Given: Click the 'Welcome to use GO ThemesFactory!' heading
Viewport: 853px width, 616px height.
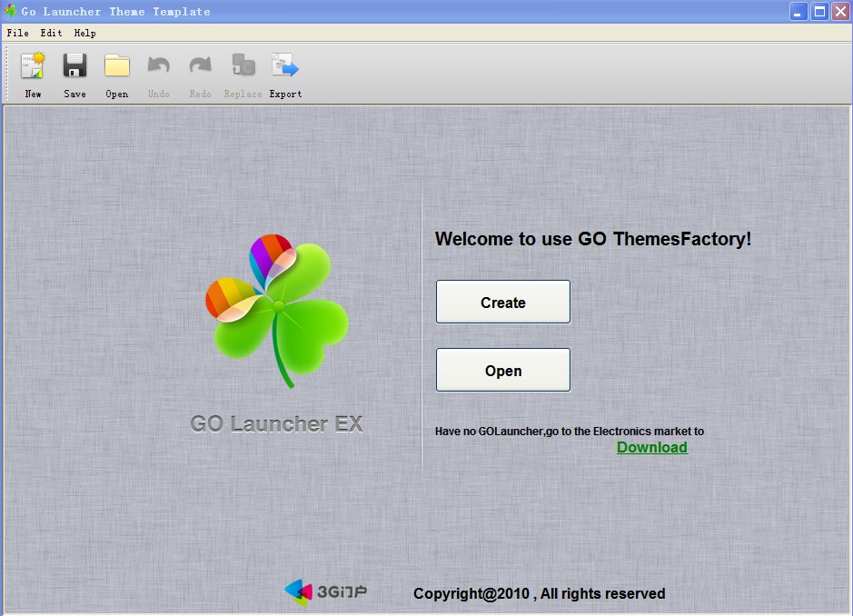Looking at the screenshot, I should 593,239.
